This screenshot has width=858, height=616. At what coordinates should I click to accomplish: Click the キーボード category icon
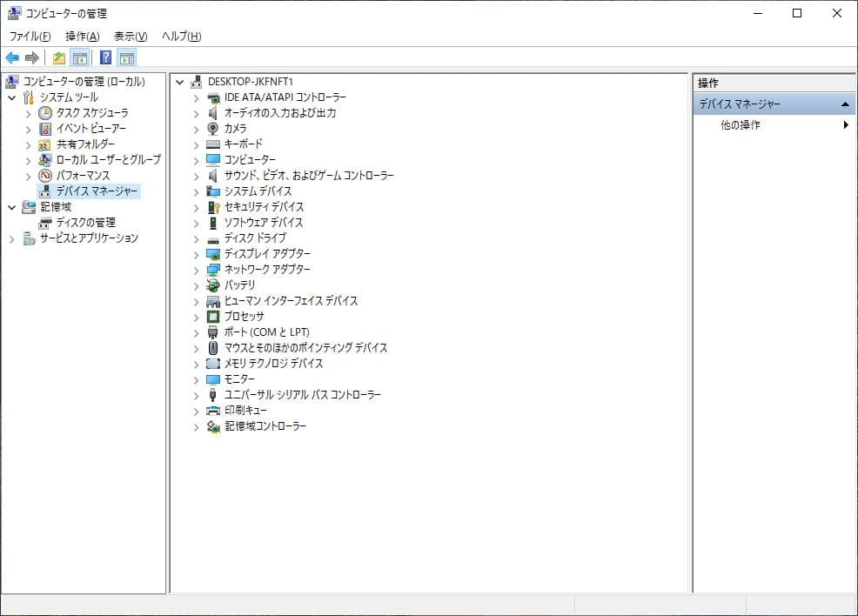pos(211,144)
